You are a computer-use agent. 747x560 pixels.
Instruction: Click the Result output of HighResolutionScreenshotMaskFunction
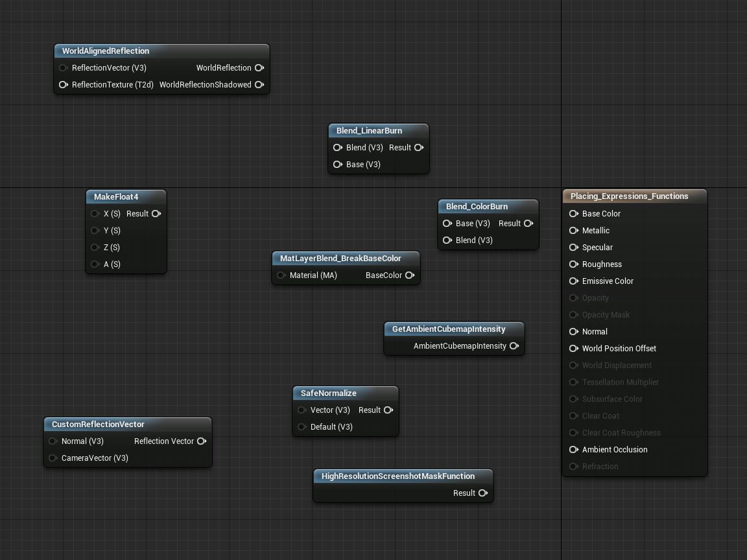pyautogui.click(x=483, y=493)
